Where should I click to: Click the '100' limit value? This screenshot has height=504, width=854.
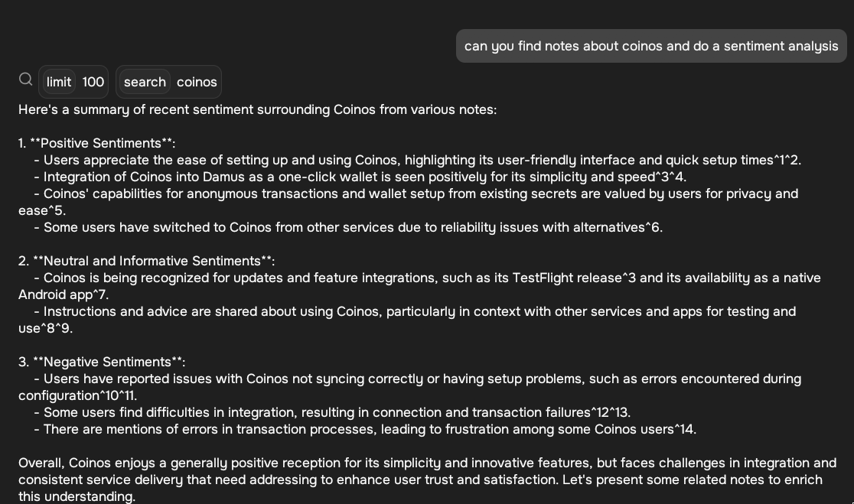click(93, 82)
